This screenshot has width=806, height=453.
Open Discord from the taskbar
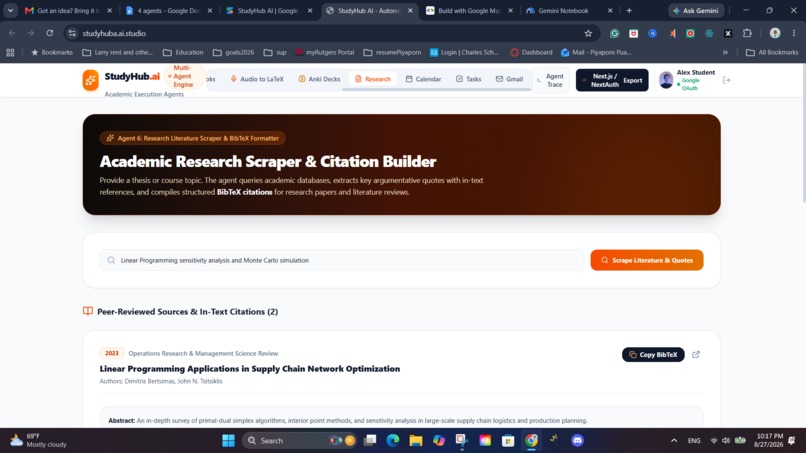[x=577, y=441]
